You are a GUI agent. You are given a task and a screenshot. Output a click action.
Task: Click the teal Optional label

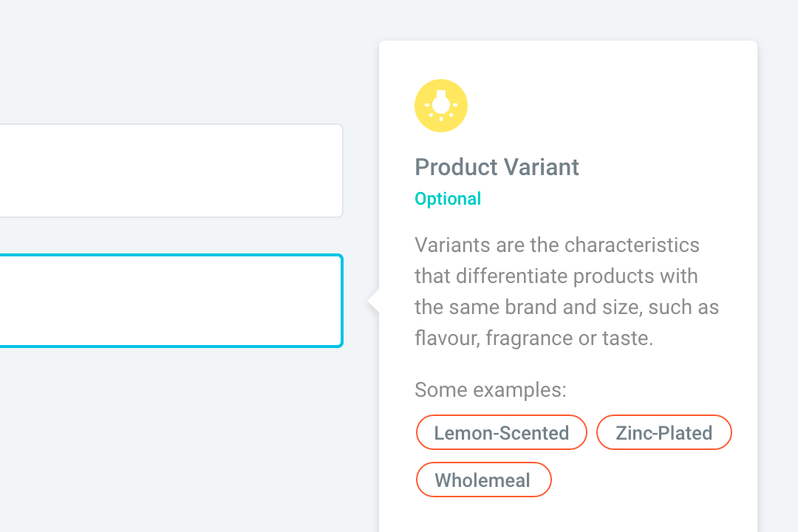click(x=448, y=199)
